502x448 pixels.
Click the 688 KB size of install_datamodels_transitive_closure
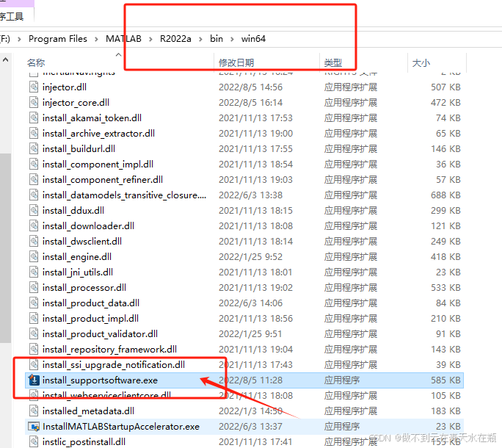(x=445, y=195)
